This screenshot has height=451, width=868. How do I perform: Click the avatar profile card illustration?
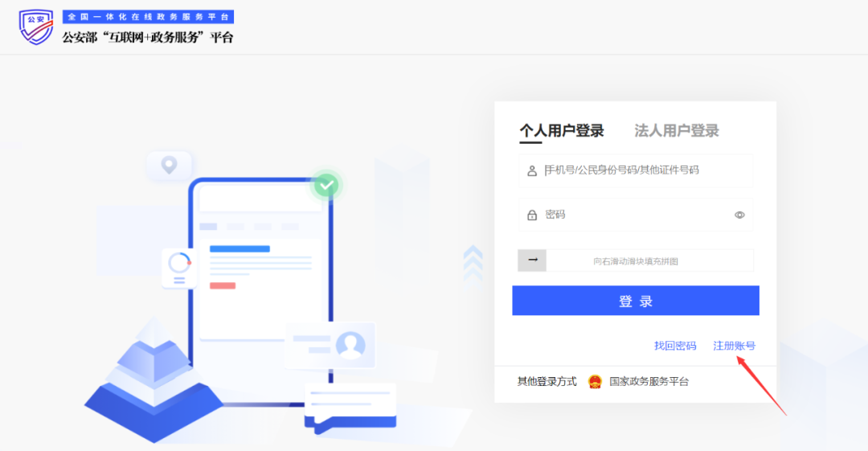click(350, 344)
